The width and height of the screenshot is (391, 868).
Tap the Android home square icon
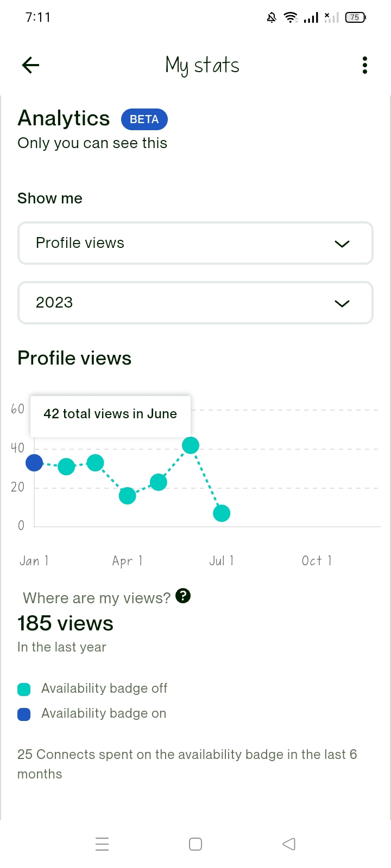(x=195, y=844)
